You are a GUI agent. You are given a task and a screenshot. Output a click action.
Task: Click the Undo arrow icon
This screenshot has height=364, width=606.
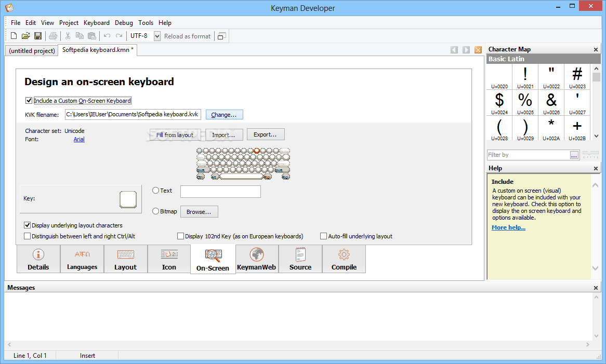[107, 36]
